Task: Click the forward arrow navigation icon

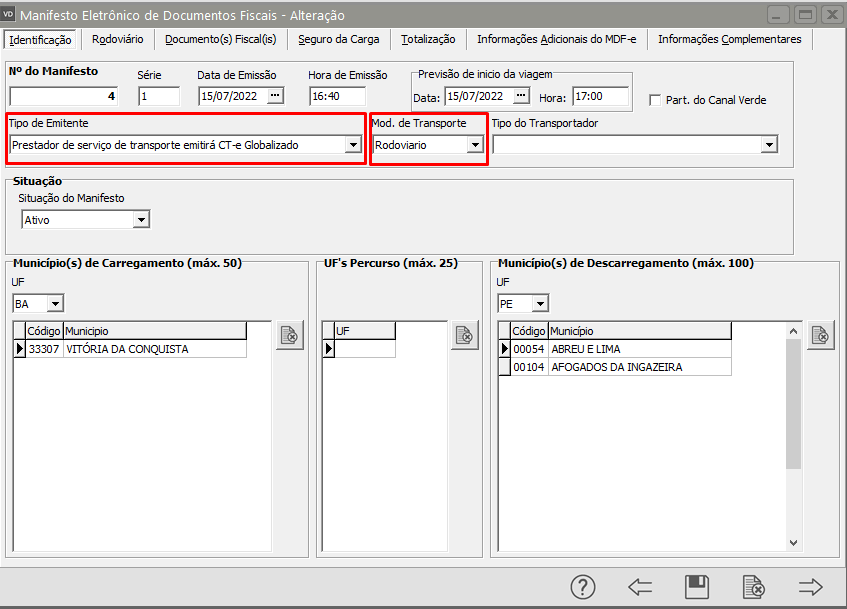Action: click(x=810, y=587)
